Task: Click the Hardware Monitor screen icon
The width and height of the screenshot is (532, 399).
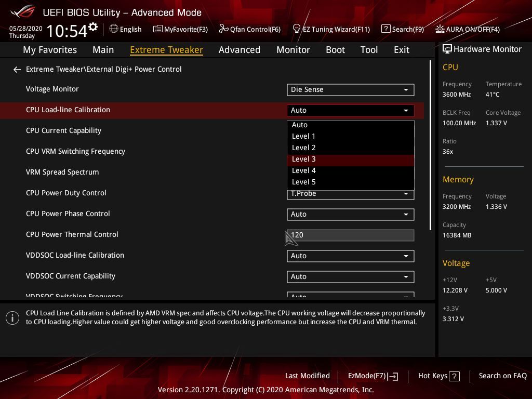Action: pyautogui.click(x=447, y=49)
